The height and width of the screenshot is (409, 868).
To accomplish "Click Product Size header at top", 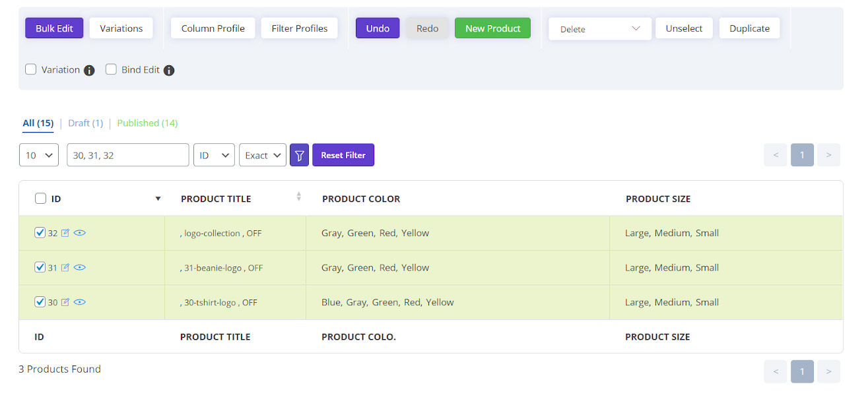I will point(658,199).
